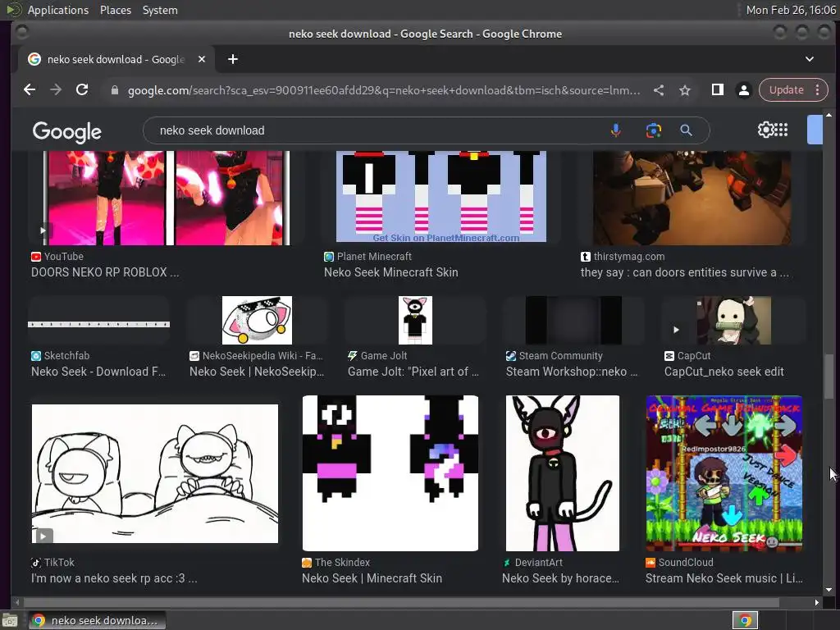Share this page using the share icon

pos(659,90)
